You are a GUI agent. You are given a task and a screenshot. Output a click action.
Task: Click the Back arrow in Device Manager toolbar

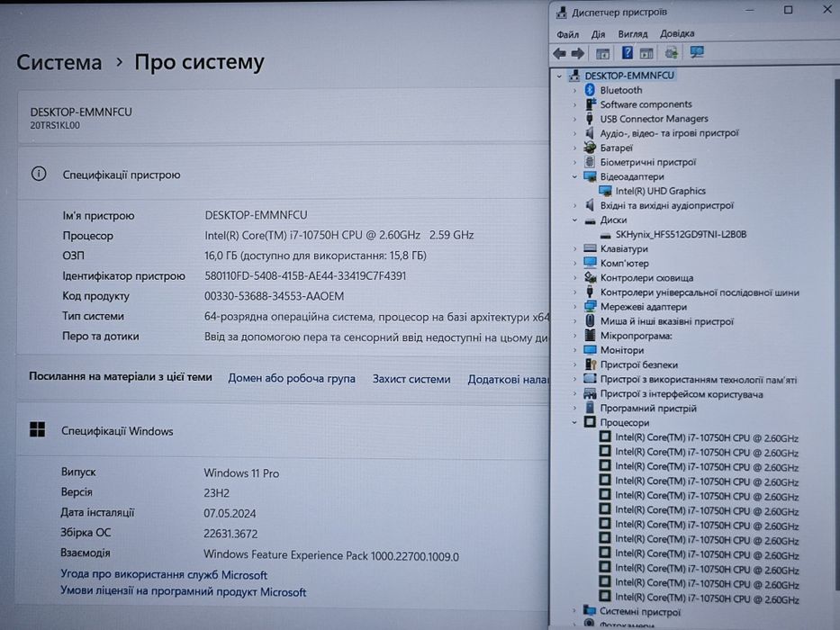pos(559,53)
